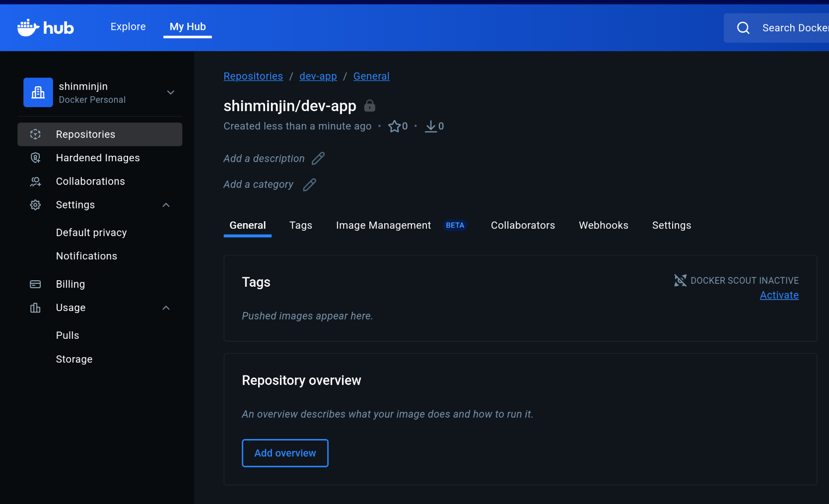Click the private repository lock icon
The image size is (829, 504).
point(370,106)
